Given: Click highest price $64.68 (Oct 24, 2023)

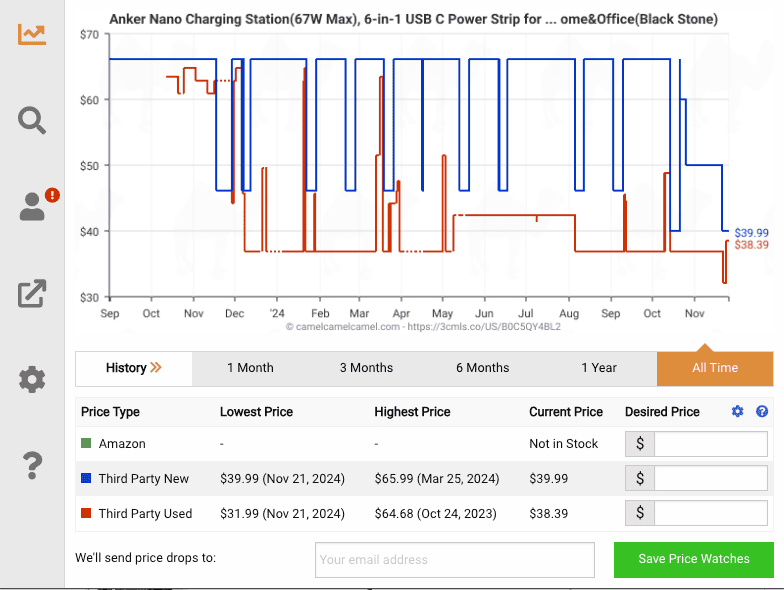Looking at the screenshot, I should [436, 514].
